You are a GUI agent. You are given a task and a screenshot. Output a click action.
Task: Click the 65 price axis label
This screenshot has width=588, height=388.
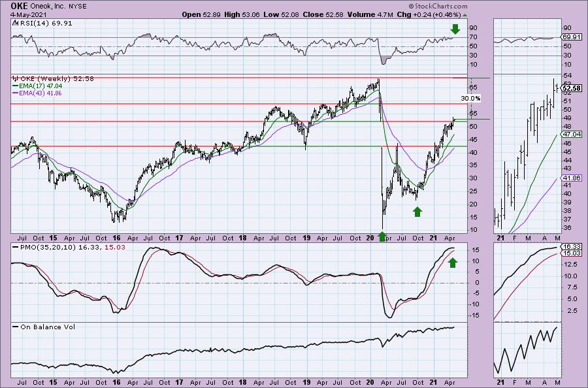pyautogui.click(x=473, y=88)
